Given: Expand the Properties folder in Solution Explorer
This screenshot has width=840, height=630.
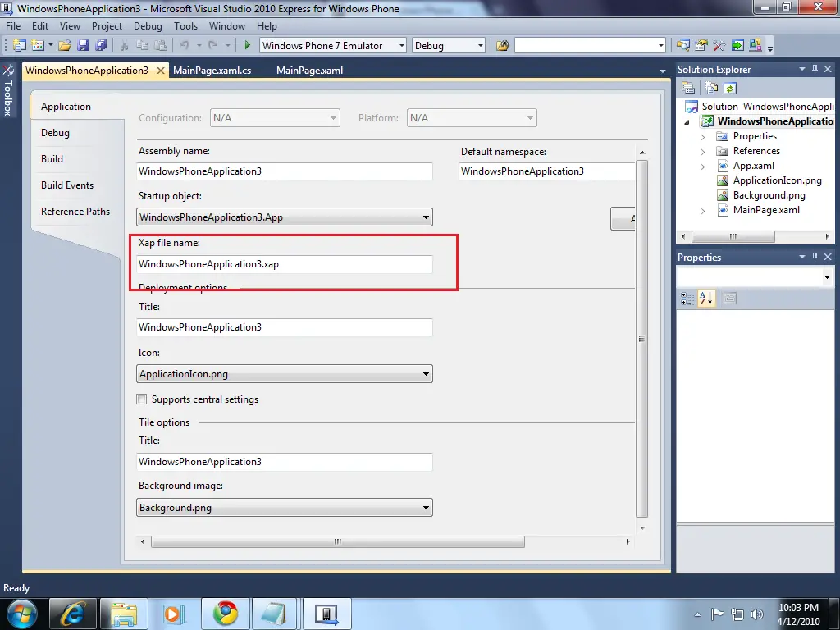Looking at the screenshot, I should coord(702,137).
